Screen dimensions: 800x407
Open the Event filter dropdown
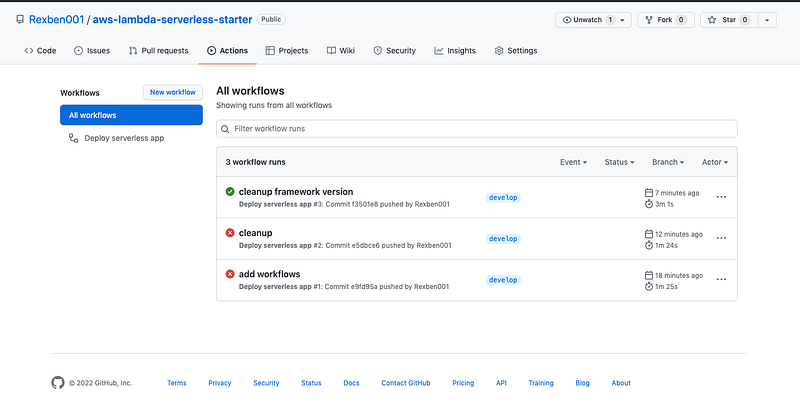point(573,162)
